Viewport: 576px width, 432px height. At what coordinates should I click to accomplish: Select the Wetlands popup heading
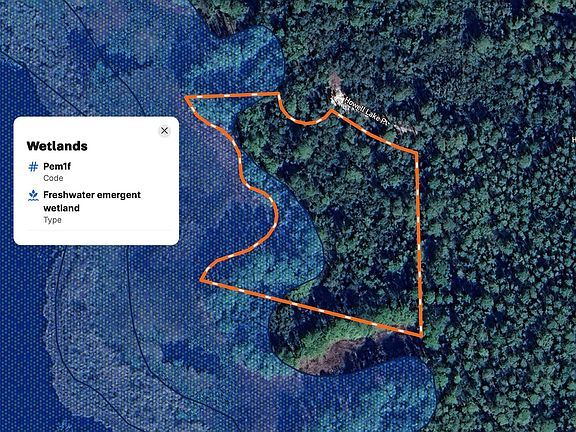pyautogui.click(x=57, y=146)
